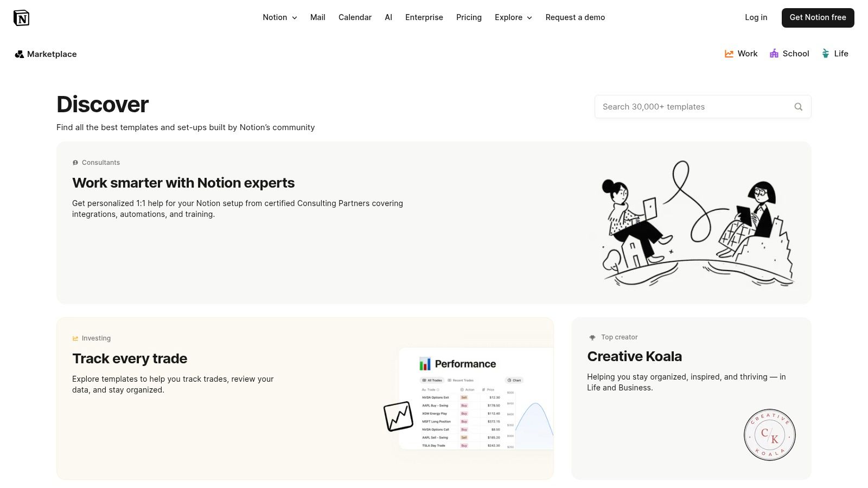Click the Investing trend-line icon

point(75,338)
